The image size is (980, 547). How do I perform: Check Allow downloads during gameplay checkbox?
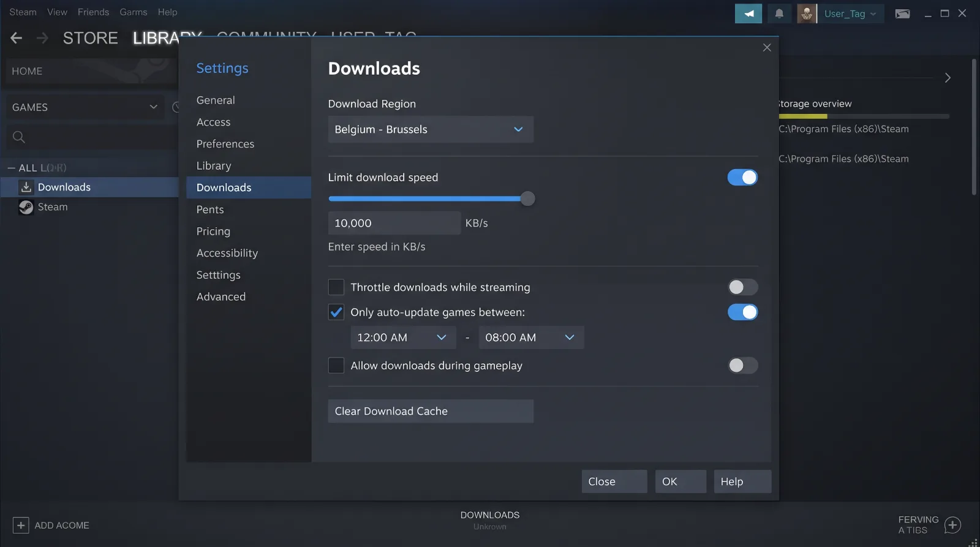coord(336,366)
